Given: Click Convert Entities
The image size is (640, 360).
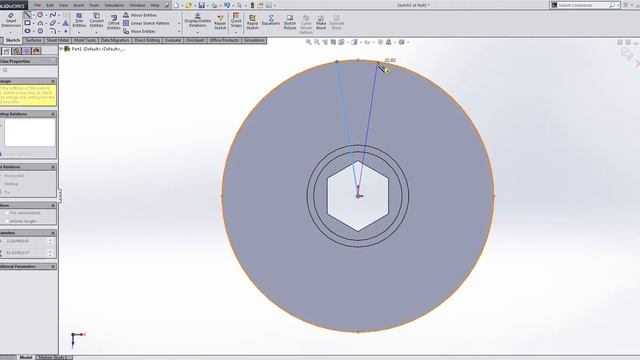Looking at the screenshot, I should (x=96, y=20).
